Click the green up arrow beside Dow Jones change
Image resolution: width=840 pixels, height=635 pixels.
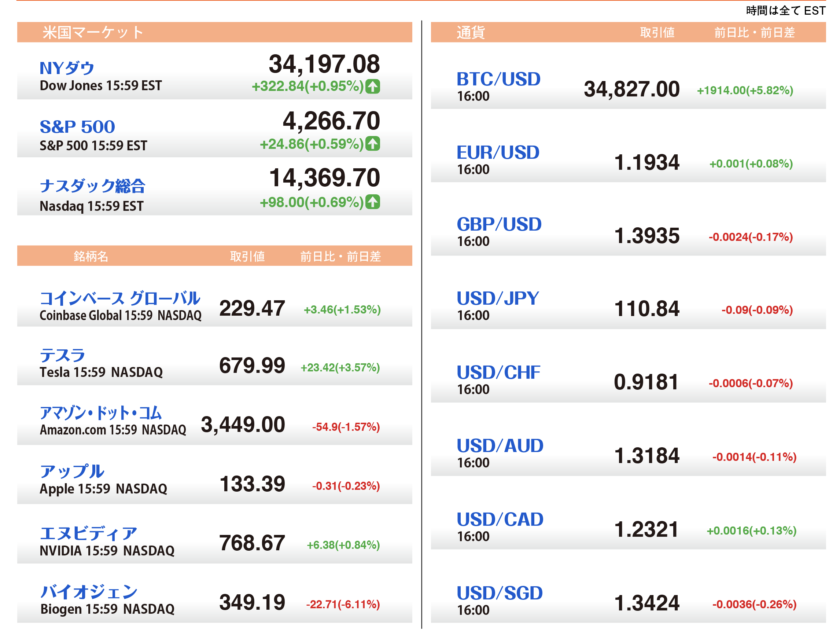pos(372,87)
